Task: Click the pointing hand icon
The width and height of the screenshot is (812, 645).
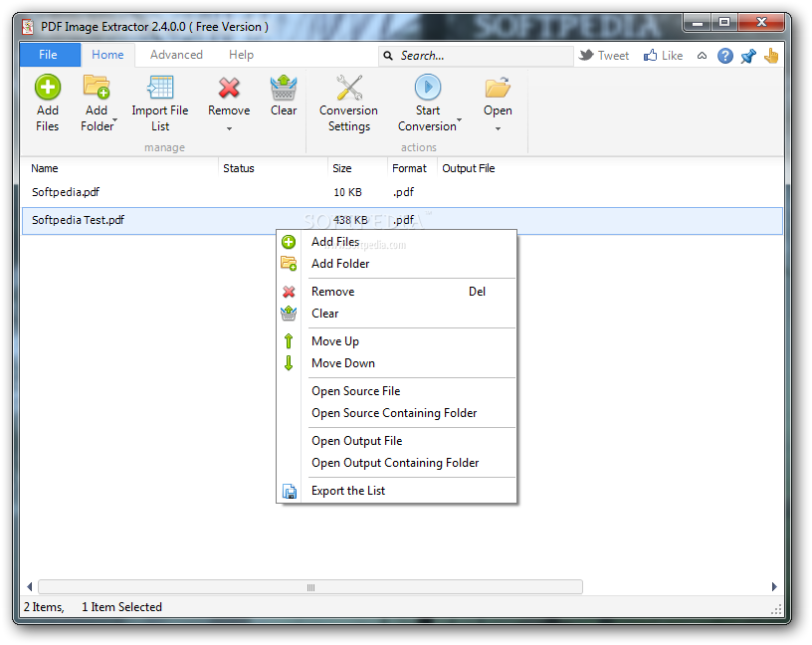Action: point(771,56)
